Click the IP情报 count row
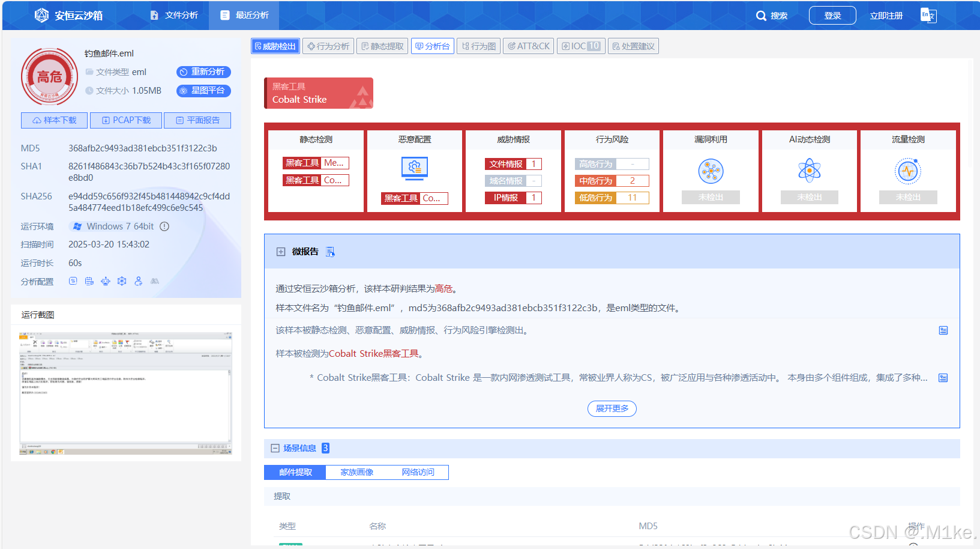The image size is (980, 549). (513, 198)
